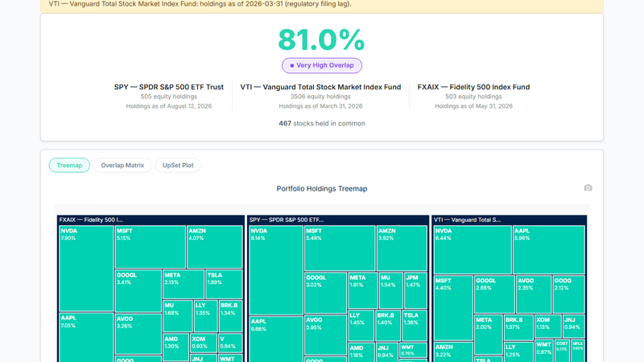Select the MSFT 5.15% tile in FXAIX
644x362 pixels.
pos(151,247)
